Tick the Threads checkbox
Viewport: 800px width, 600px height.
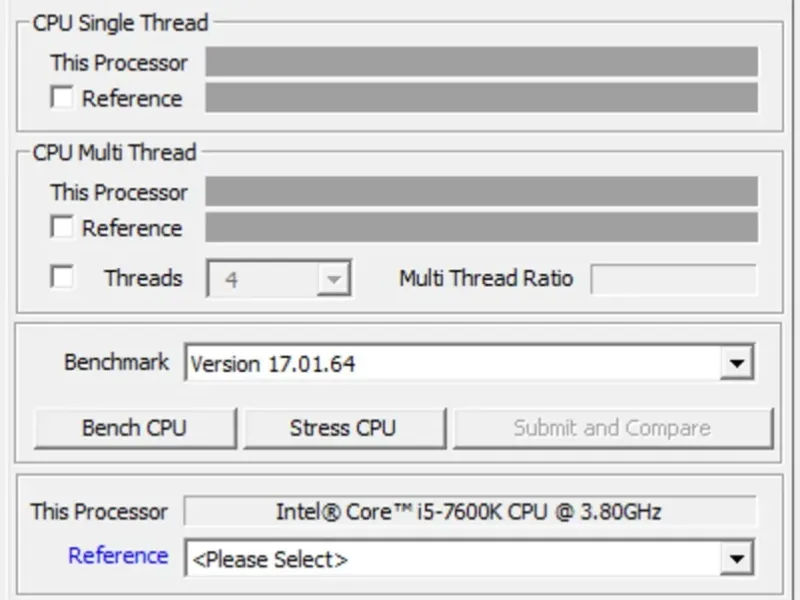(x=62, y=277)
